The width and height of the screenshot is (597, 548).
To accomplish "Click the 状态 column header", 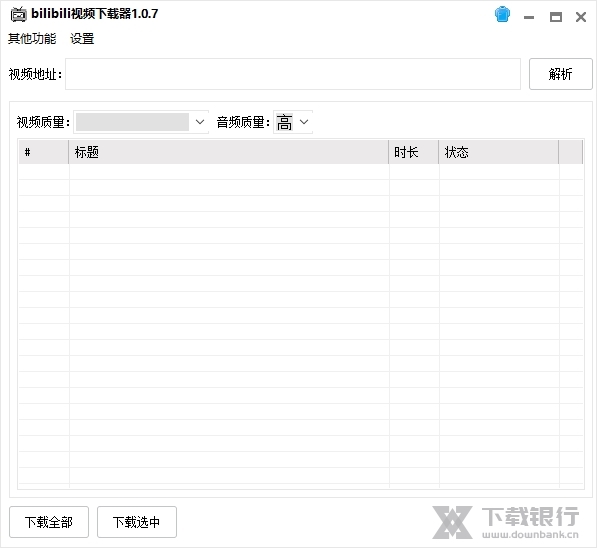I will pyautogui.click(x=498, y=152).
